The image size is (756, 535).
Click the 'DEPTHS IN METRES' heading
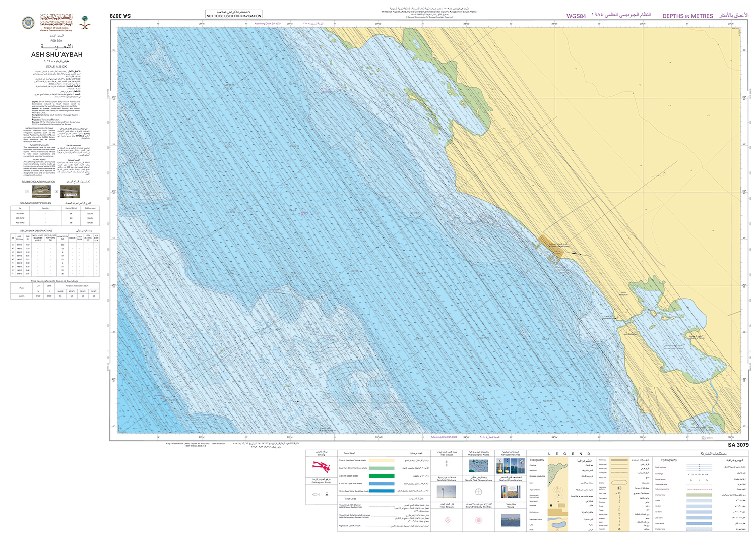click(687, 16)
